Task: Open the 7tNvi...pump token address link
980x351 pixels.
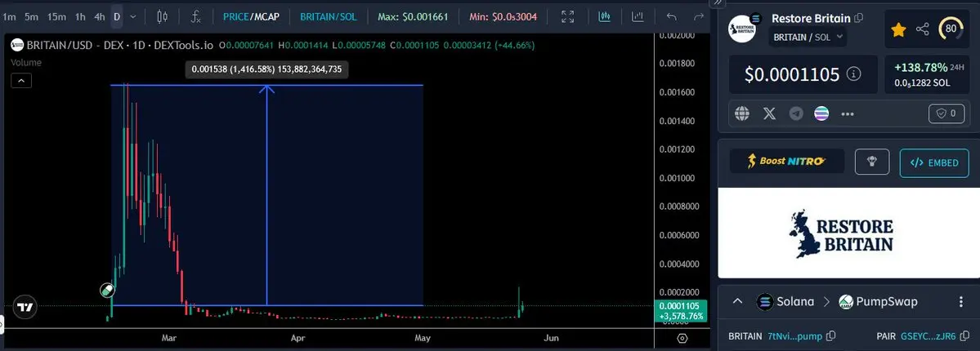Action: [794, 336]
